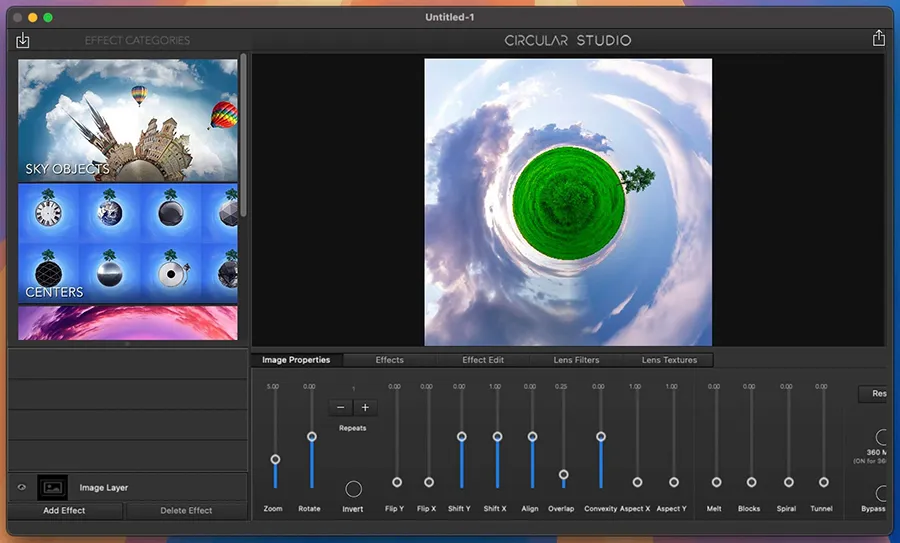The image size is (900, 543).
Task: Increase Repeats with the plus button
Action: point(365,407)
